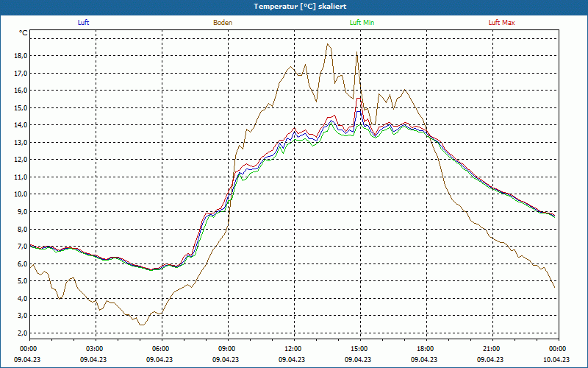This screenshot has height=368, width=588.
Task: Click the Luft Min legend label
Action: [x=362, y=23]
